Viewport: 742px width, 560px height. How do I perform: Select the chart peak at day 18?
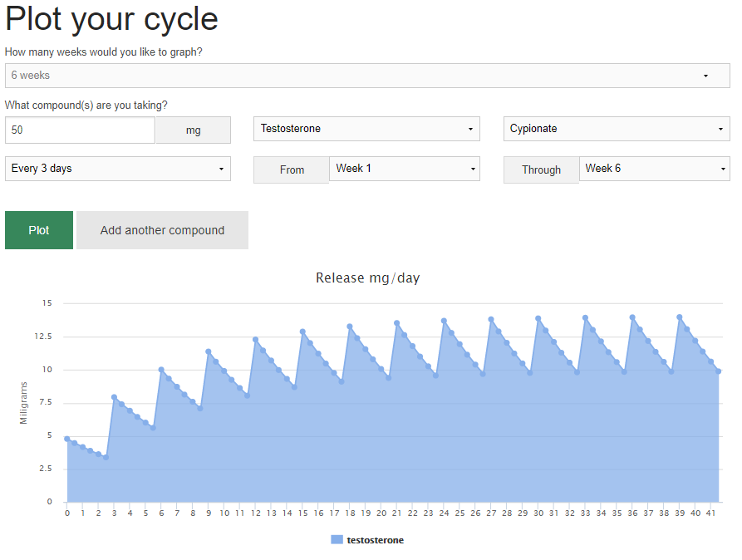[350, 327]
